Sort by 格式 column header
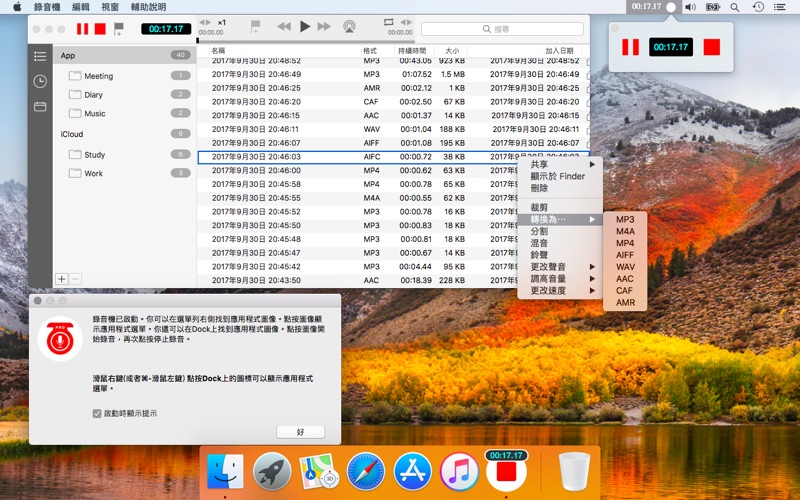This screenshot has width=800, height=500. point(378,51)
